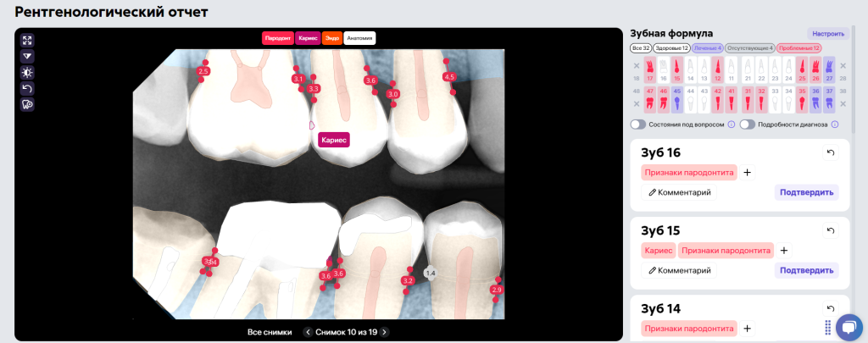Click the tooth visibility icon in image toolbar
The width and height of the screenshot is (868, 343).
27,104
